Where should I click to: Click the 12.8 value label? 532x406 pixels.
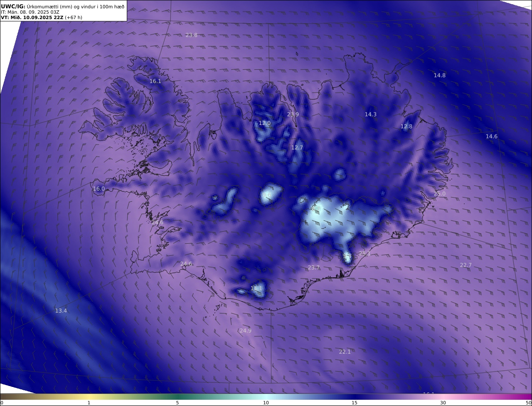[406, 127]
